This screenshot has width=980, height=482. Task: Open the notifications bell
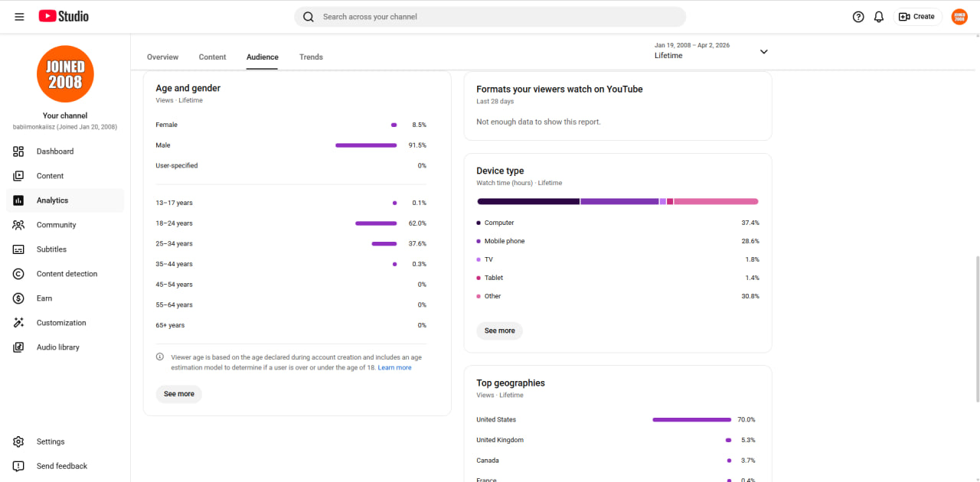point(879,17)
